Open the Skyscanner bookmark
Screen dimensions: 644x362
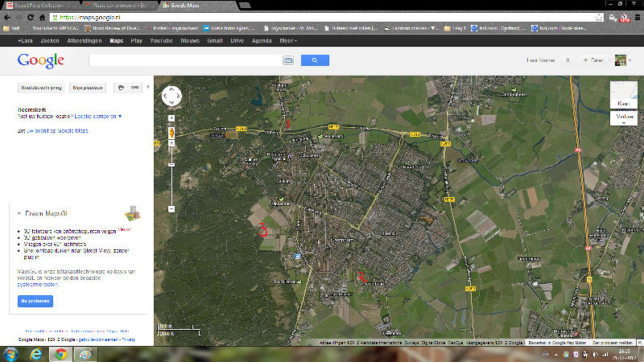[x=291, y=28]
